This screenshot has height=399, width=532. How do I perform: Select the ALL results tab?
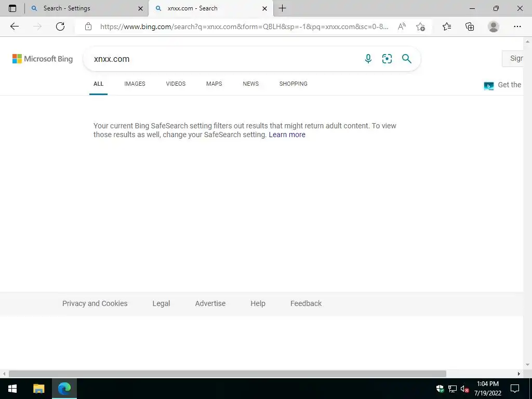click(98, 84)
